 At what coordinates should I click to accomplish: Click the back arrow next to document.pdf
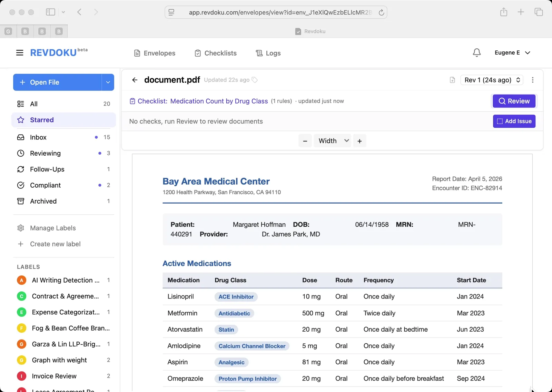point(135,80)
